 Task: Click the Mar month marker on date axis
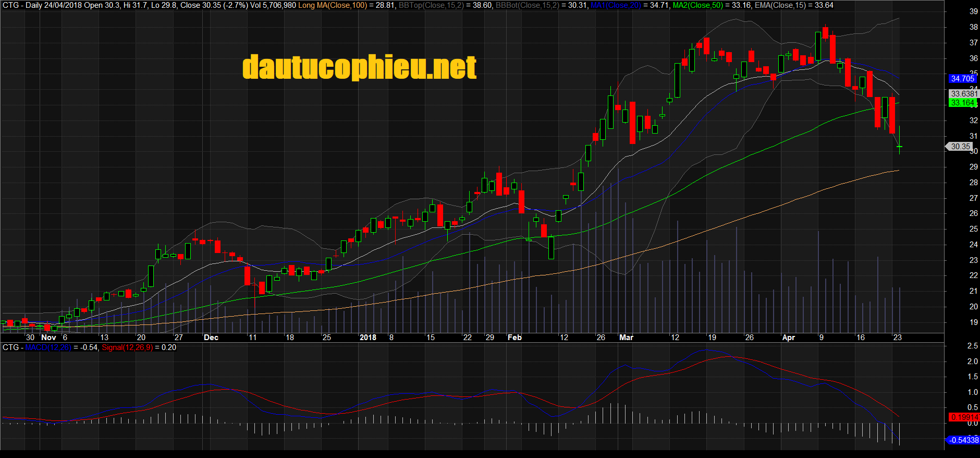(626, 338)
